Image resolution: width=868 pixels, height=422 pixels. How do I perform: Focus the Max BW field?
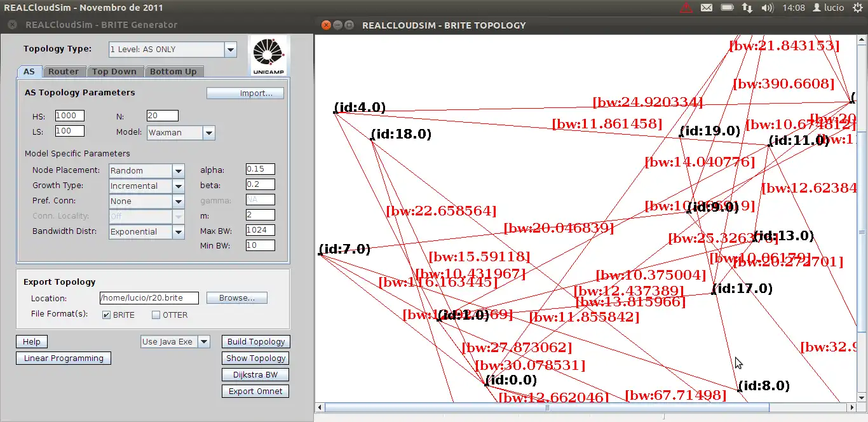click(261, 230)
